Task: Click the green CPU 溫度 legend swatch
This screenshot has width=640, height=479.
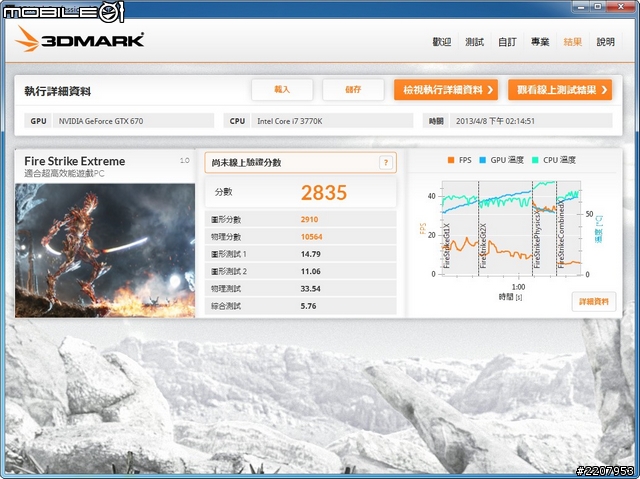Action: (535, 160)
